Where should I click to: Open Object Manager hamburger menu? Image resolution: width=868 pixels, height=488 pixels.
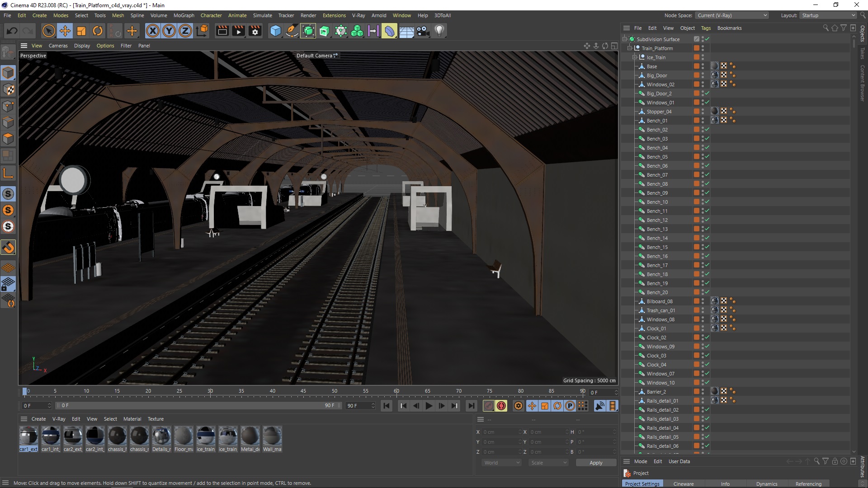click(627, 28)
